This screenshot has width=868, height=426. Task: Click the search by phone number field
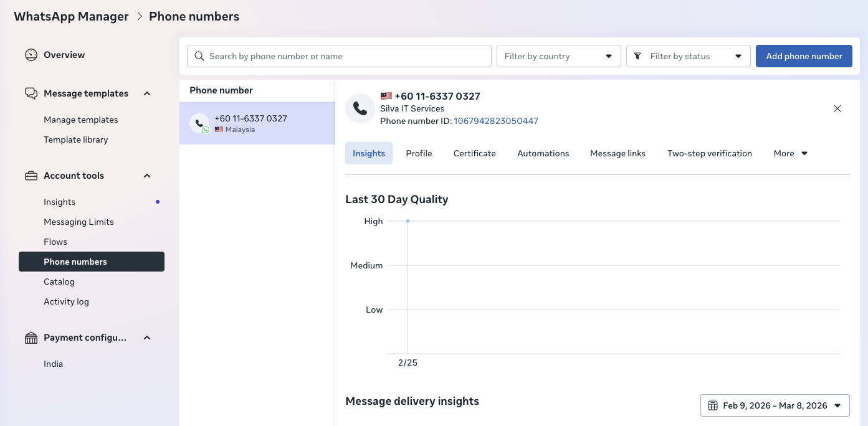tap(346, 56)
